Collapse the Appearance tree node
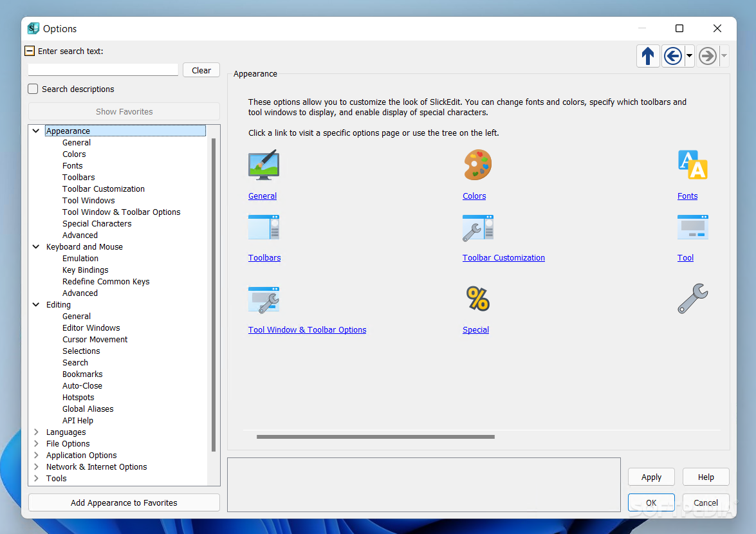The height and width of the screenshot is (534, 756). click(36, 131)
